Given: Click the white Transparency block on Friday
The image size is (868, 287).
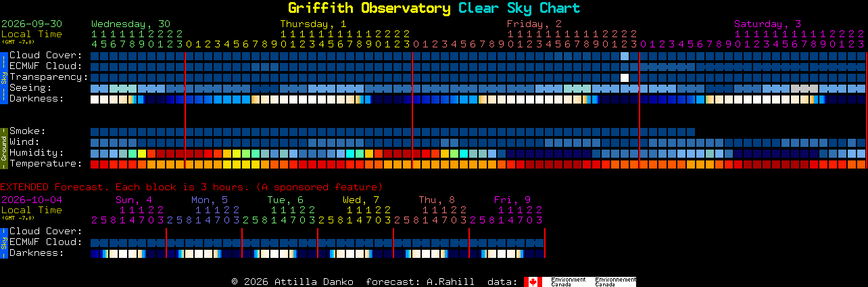Looking at the screenshot, I should pos(625,77).
